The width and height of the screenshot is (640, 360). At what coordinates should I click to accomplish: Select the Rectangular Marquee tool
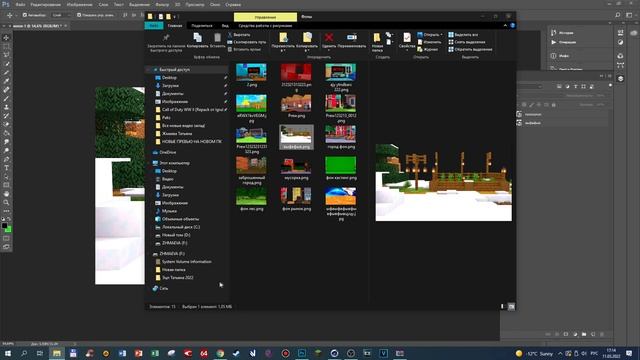coord(6,46)
